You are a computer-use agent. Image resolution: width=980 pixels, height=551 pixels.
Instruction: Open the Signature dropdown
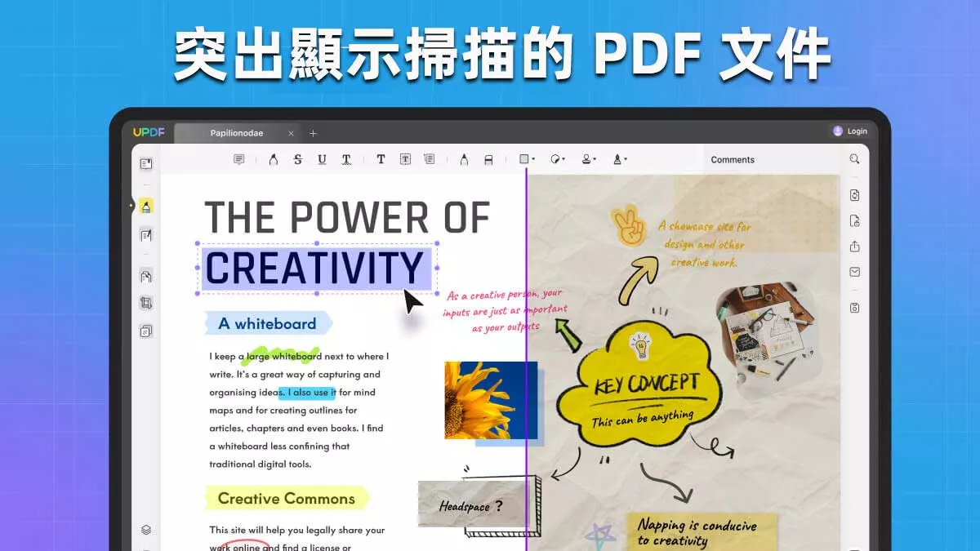pyautogui.click(x=620, y=160)
